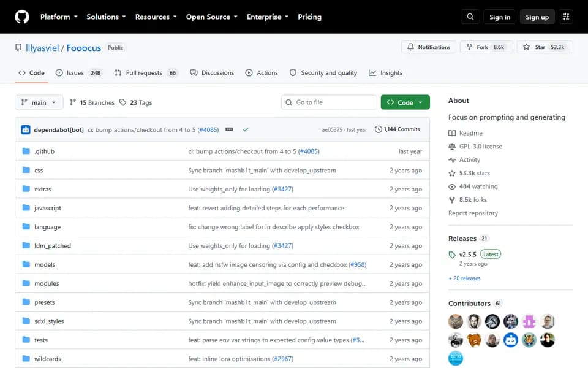This screenshot has width=588, height=368.
Task: Switch to the Insights tab
Action: pyautogui.click(x=385, y=73)
